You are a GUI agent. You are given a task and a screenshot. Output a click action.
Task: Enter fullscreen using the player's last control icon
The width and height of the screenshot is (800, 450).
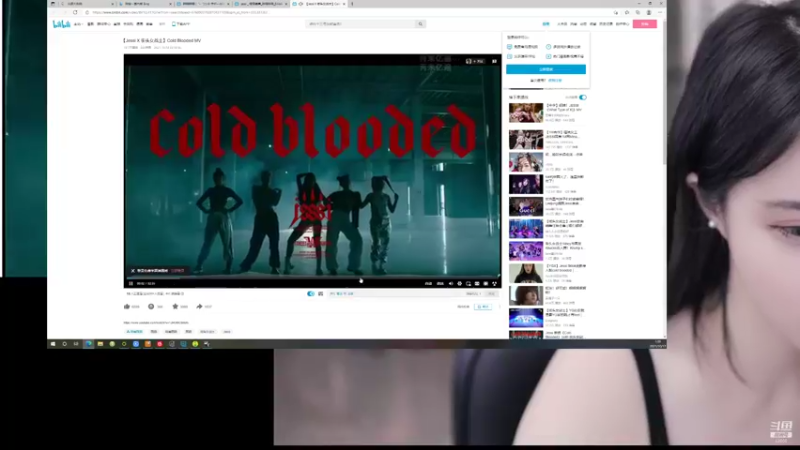click(x=494, y=283)
